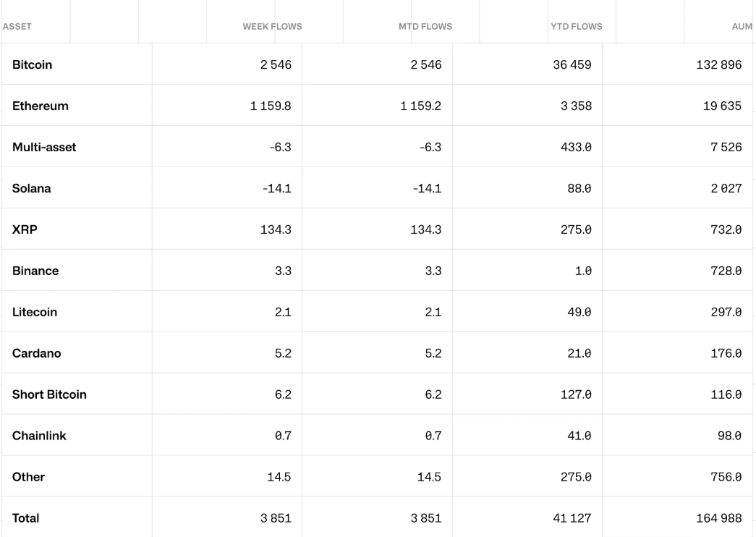Click the ASSET column header

pos(17,27)
